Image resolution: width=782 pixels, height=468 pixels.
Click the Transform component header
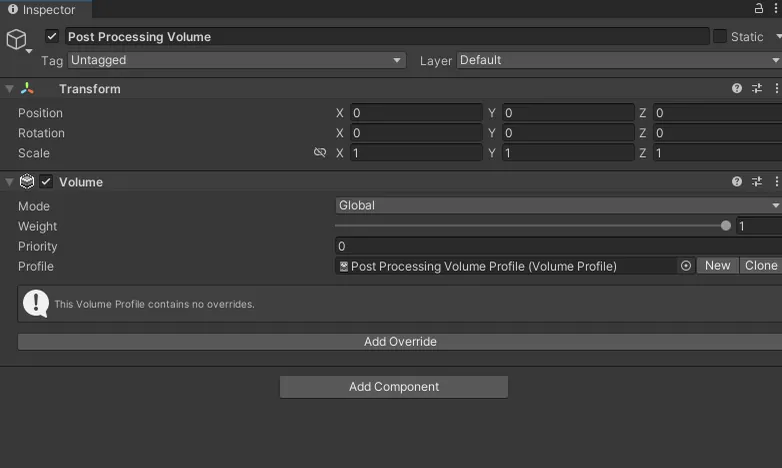[391, 88]
